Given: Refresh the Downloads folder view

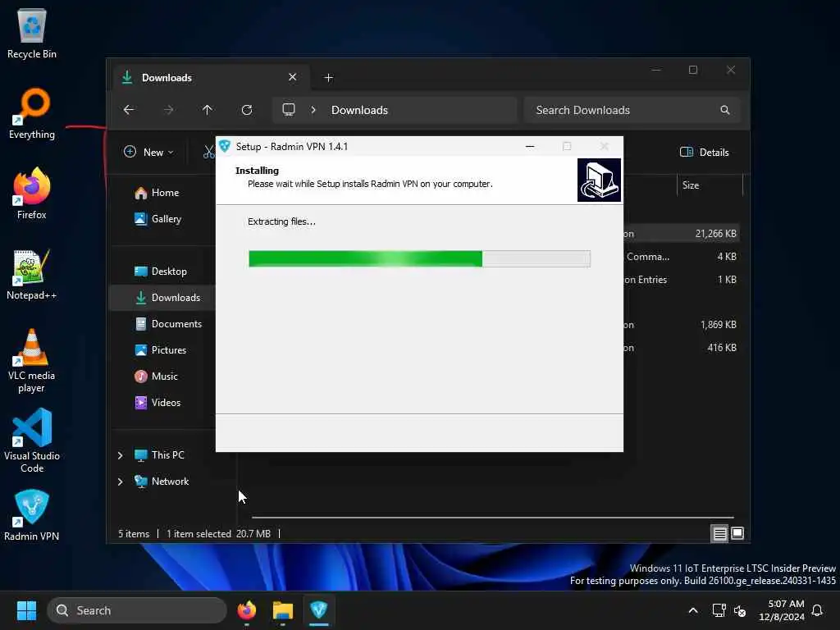Looking at the screenshot, I should coord(246,110).
